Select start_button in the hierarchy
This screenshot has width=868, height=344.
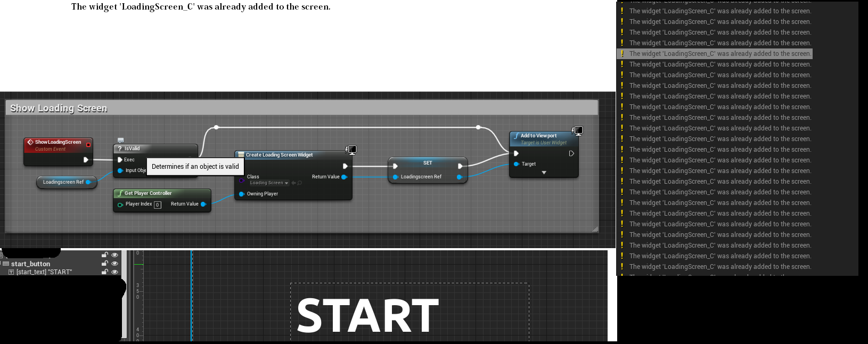point(30,264)
